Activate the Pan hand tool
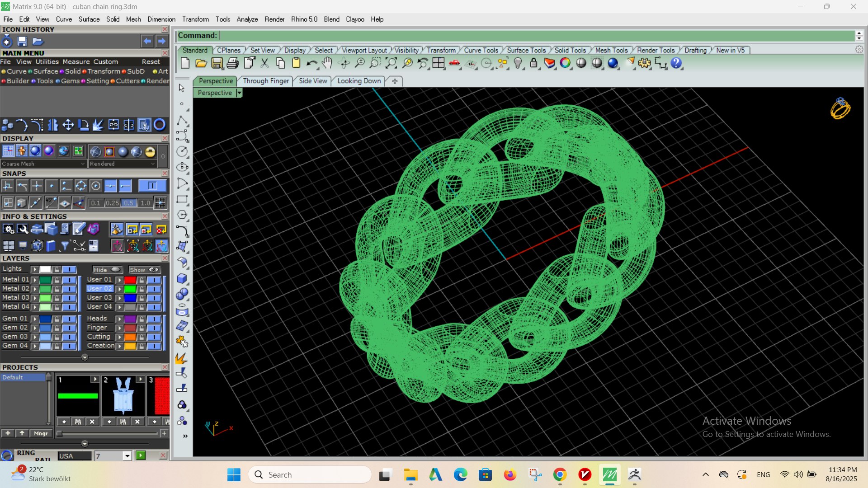Screen dimensions: 868x488 point(327,63)
